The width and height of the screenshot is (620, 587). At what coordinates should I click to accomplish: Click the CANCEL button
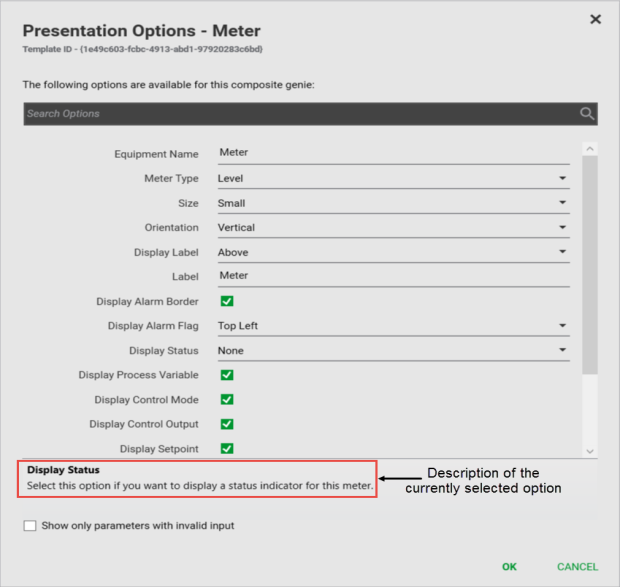point(577,567)
